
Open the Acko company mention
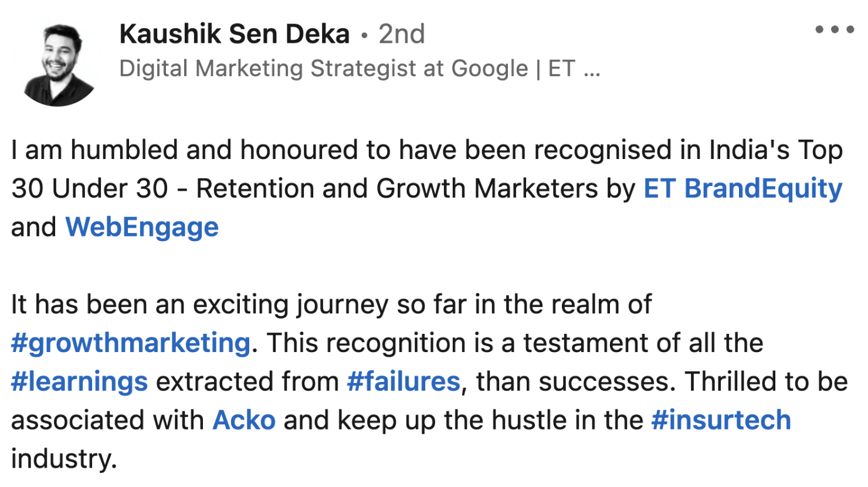(x=244, y=420)
